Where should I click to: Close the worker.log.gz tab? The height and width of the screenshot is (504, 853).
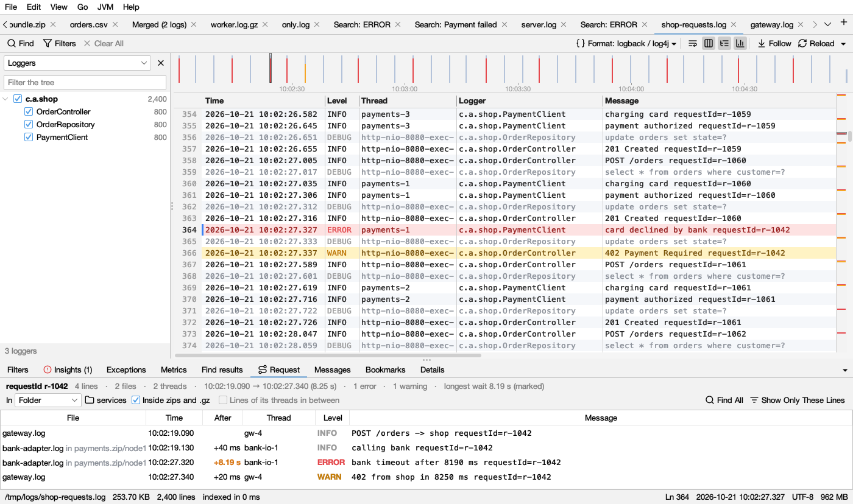point(266,25)
